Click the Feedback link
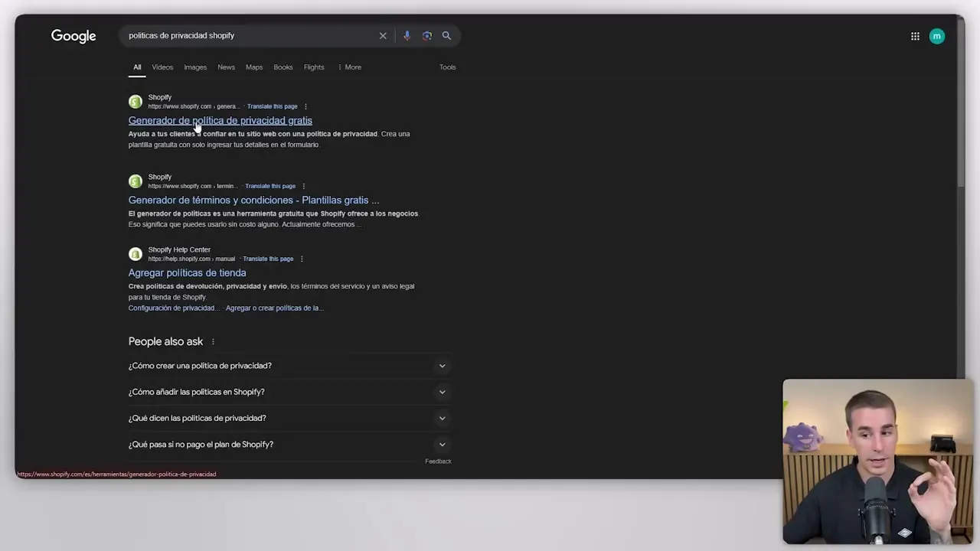The image size is (980, 551). click(438, 461)
